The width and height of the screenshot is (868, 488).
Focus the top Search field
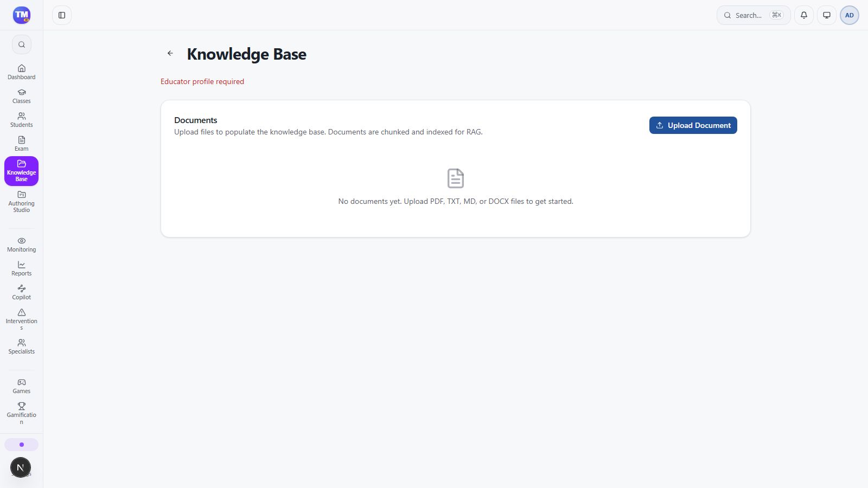(x=754, y=15)
